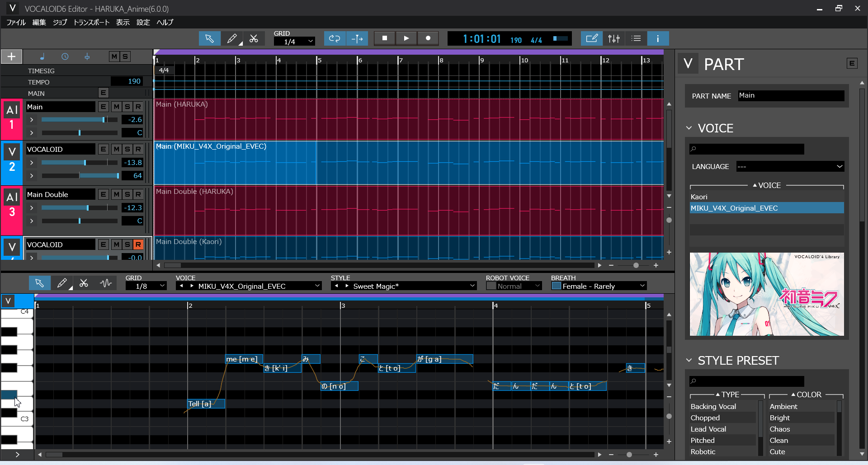The image size is (868, 465).
Task: Sort style presets by TYPE header
Action: click(727, 395)
